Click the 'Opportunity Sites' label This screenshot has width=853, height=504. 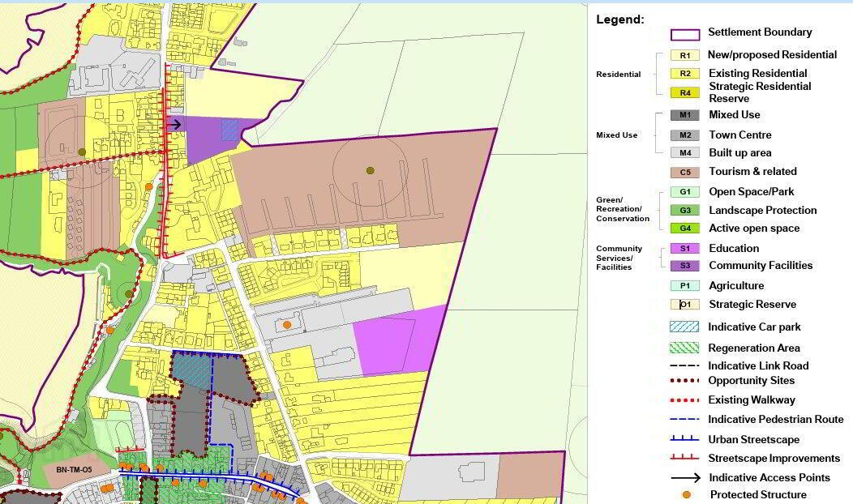pos(752,381)
